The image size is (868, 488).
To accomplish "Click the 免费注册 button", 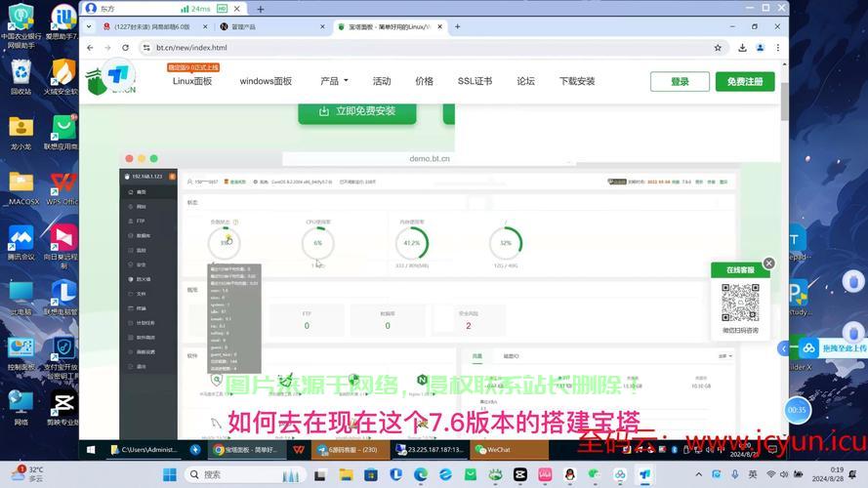I will (x=745, y=81).
